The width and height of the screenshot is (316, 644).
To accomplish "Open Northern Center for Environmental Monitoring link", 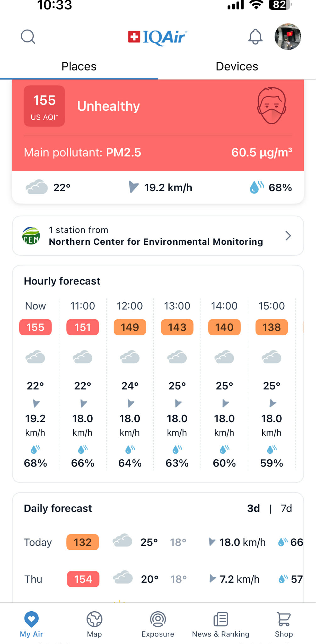I will pyautogui.click(x=156, y=242).
